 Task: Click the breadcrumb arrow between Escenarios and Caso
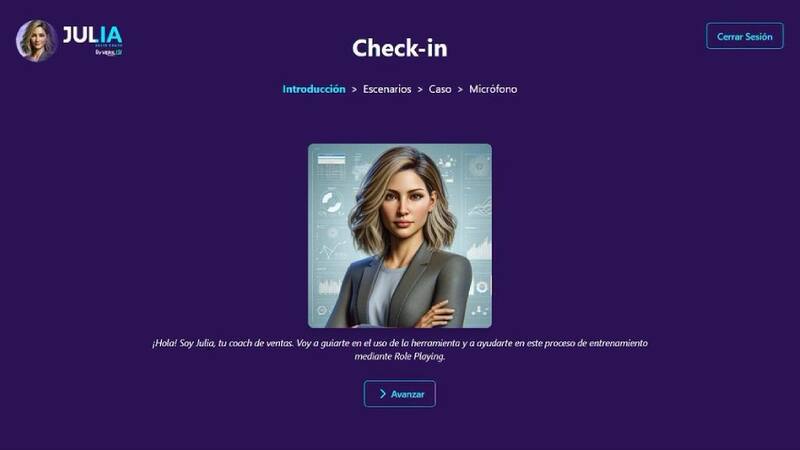(x=420, y=89)
